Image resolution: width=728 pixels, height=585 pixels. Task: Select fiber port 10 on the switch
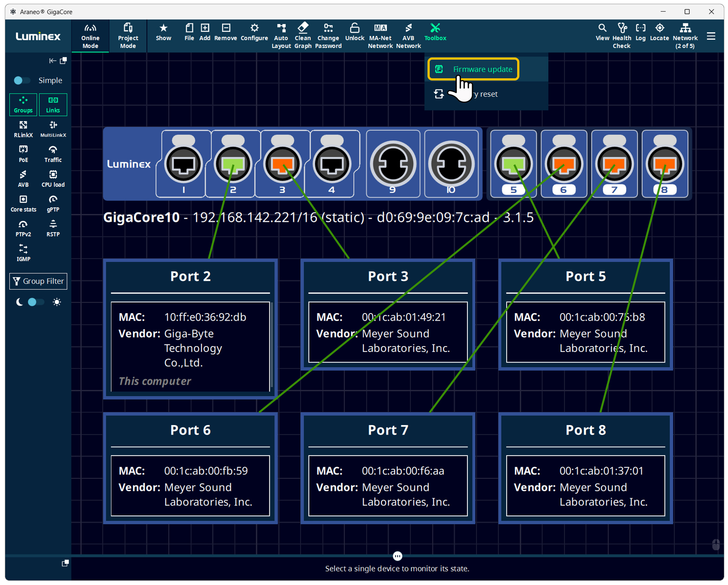click(451, 164)
